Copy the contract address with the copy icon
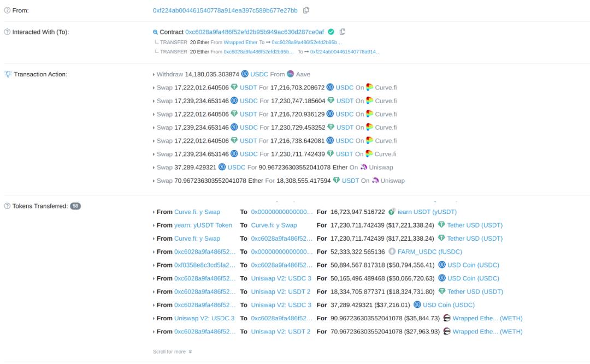Image resolution: width=590 pixels, height=364 pixels. click(x=343, y=32)
